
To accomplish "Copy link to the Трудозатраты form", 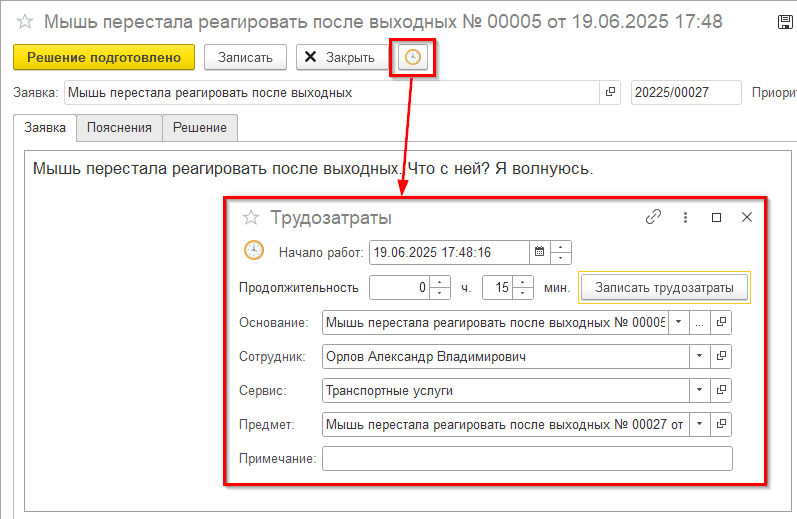I will point(653,217).
